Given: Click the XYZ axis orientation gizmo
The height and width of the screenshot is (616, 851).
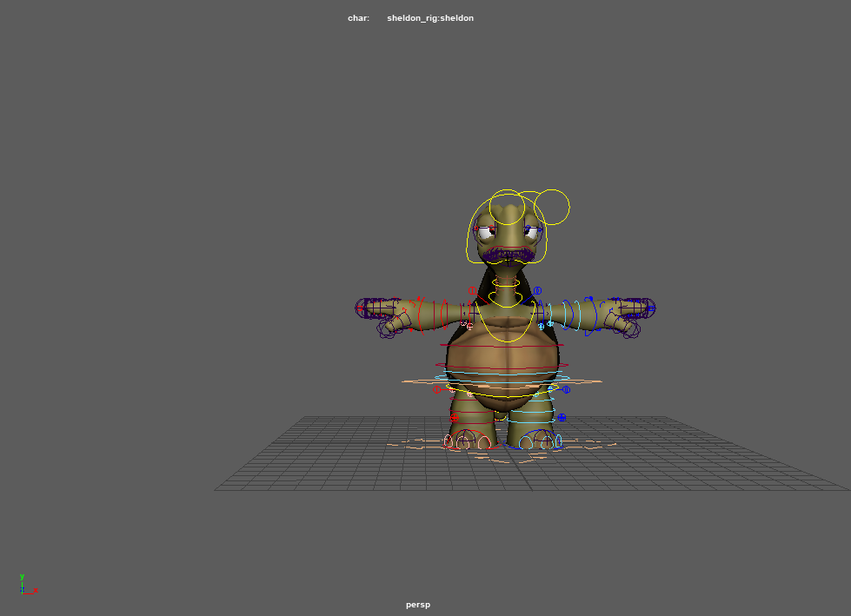Looking at the screenshot, I should click(x=26, y=585).
